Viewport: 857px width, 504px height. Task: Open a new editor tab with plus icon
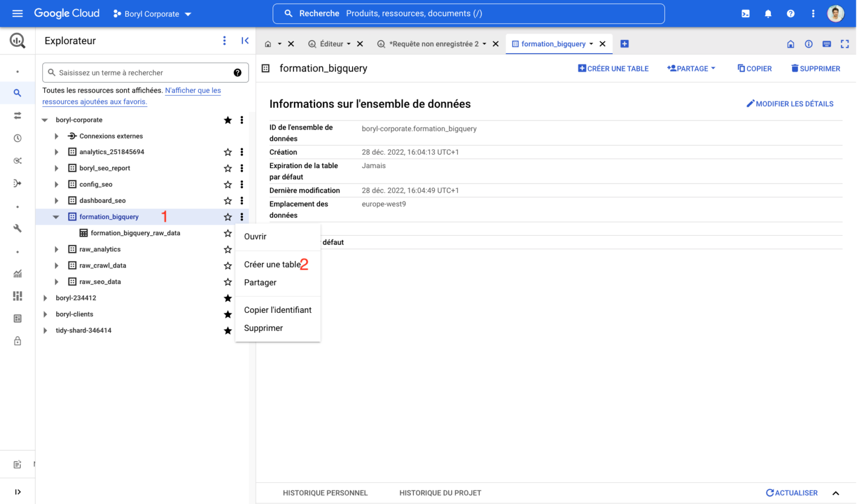(625, 44)
